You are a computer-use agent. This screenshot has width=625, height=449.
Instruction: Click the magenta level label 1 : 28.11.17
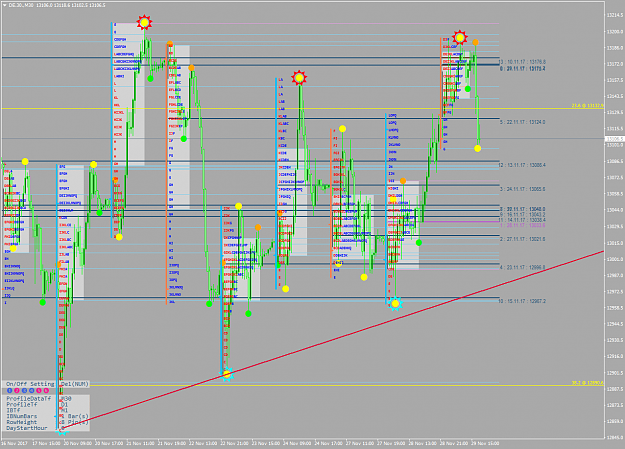(x=522, y=225)
